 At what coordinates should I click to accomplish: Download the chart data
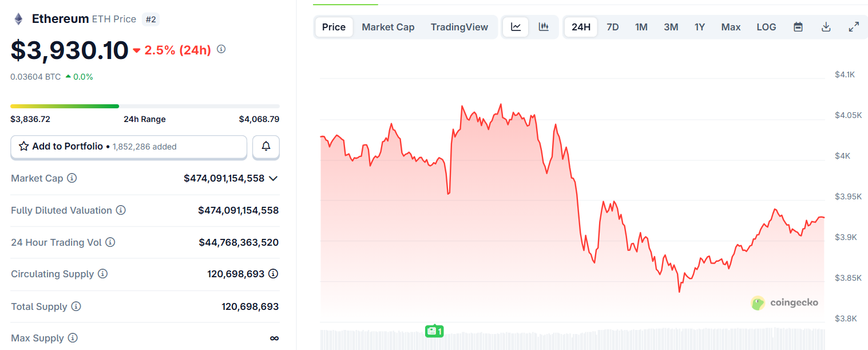pyautogui.click(x=826, y=27)
